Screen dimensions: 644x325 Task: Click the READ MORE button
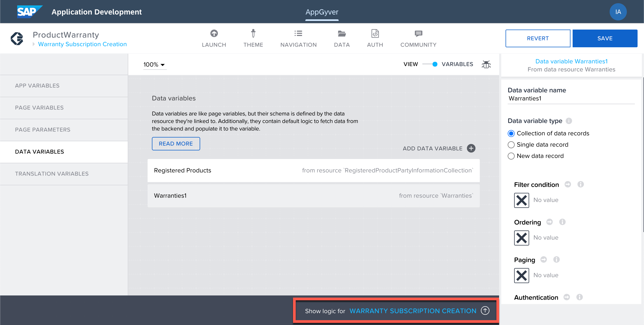175,143
